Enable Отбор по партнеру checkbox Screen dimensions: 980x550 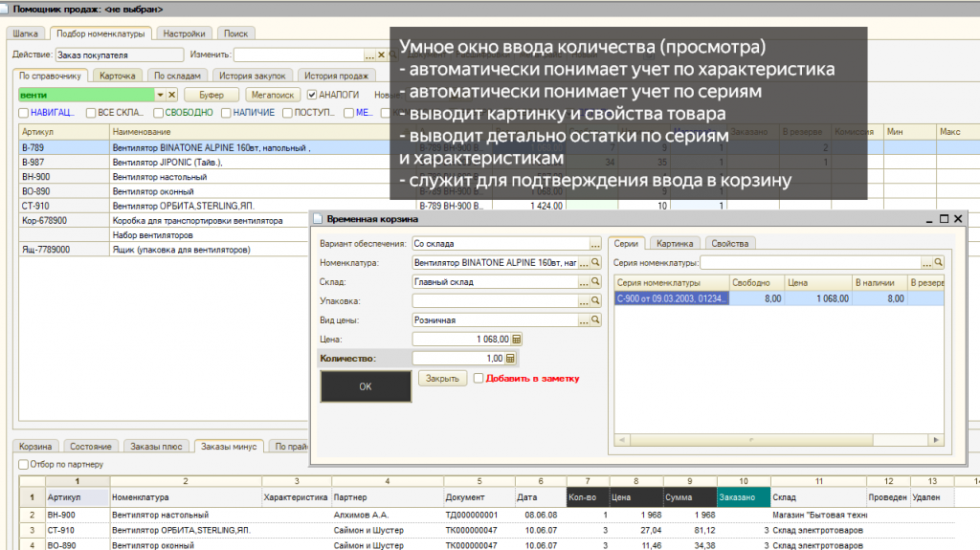point(24,464)
